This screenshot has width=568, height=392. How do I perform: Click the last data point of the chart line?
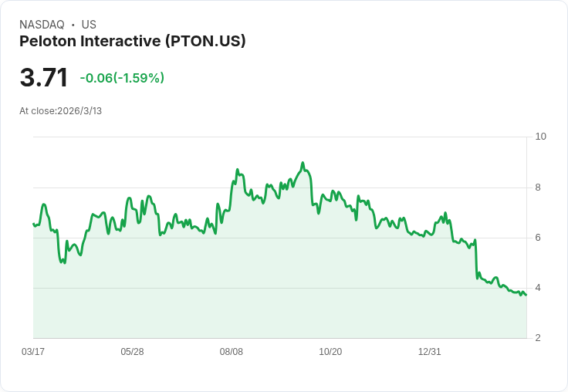[x=526, y=295]
